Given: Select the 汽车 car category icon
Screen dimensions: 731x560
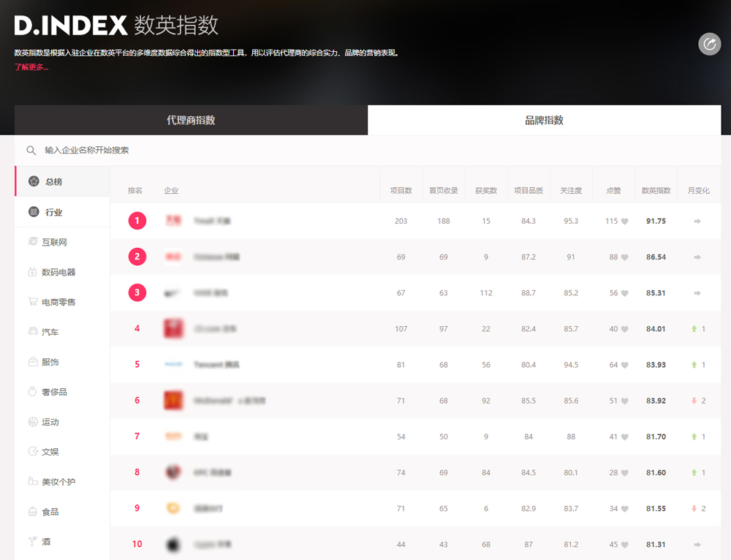Looking at the screenshot, I should coord(33,331).
